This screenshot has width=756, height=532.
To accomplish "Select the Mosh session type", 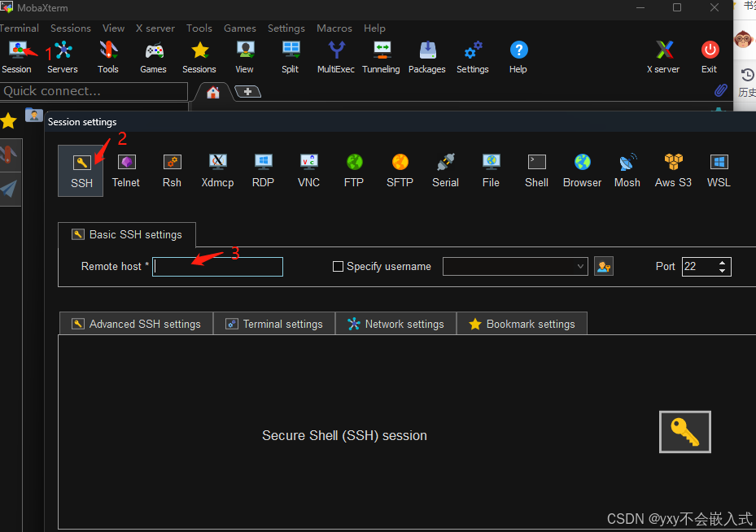I will point(627,171).
